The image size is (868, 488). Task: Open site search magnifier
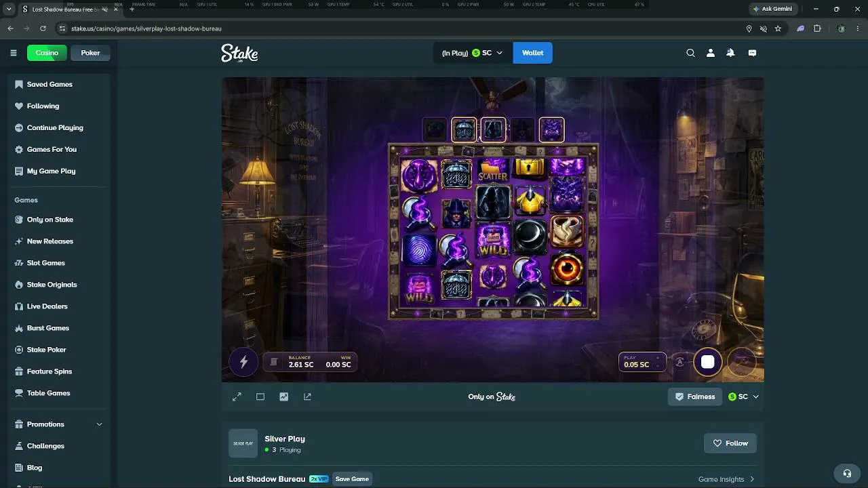pos(690,53)
